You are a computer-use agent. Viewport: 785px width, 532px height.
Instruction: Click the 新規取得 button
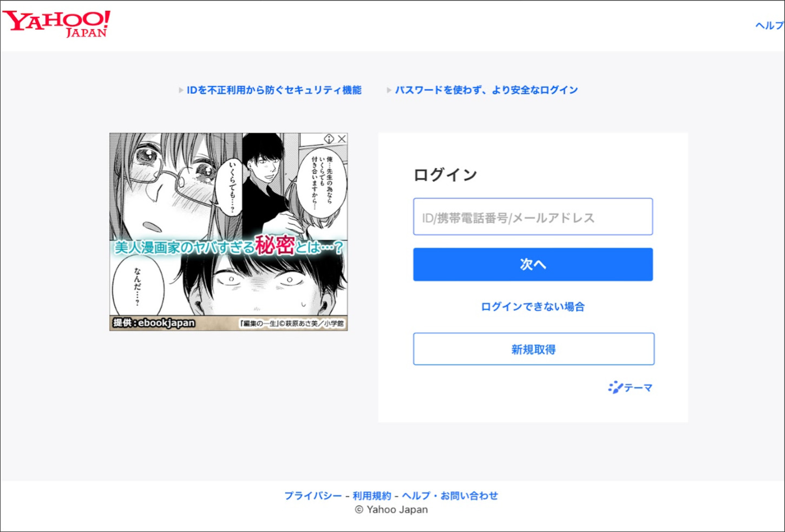pos(534,349)
